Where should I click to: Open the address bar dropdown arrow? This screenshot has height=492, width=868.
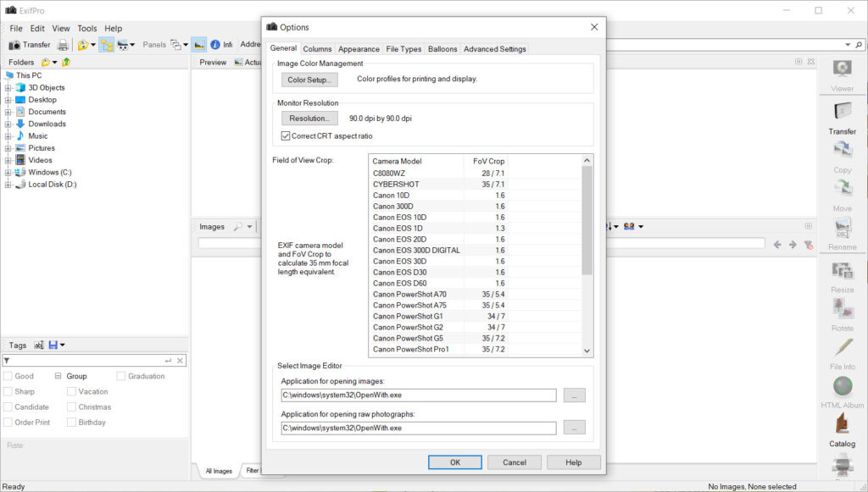(x=848, y=45)
